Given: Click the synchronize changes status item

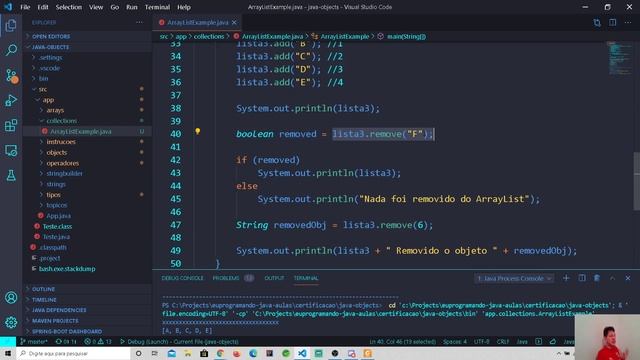Looking at the screenshot, I should [x=66, y=342].
